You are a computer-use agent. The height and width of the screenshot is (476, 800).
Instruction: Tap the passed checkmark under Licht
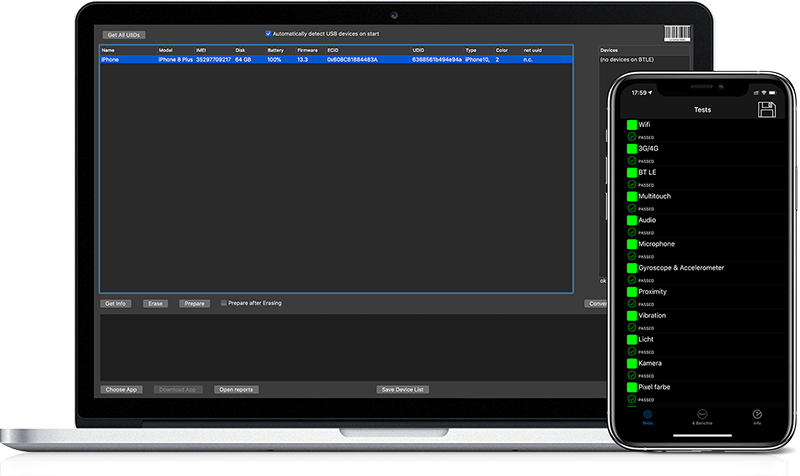pos(632,352)
